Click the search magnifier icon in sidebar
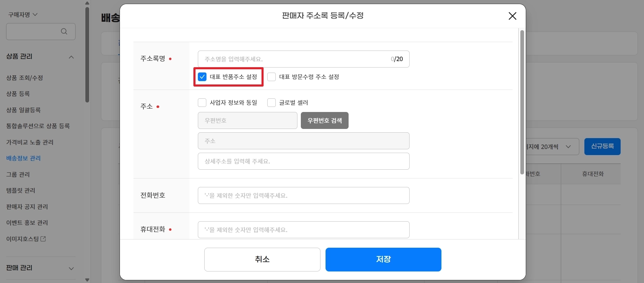The height and width of the screenshot is (283, 644). [64, 32]
